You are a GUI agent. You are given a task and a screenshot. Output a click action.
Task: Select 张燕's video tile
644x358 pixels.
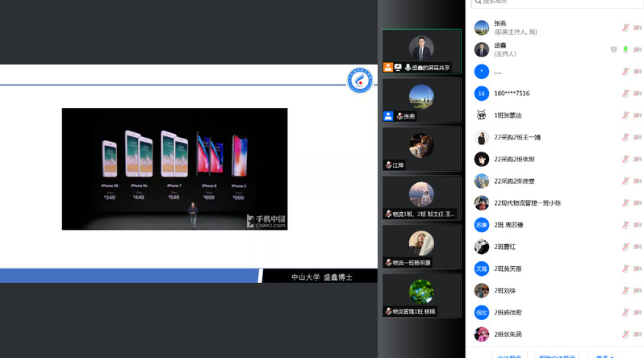pos(422,100)
